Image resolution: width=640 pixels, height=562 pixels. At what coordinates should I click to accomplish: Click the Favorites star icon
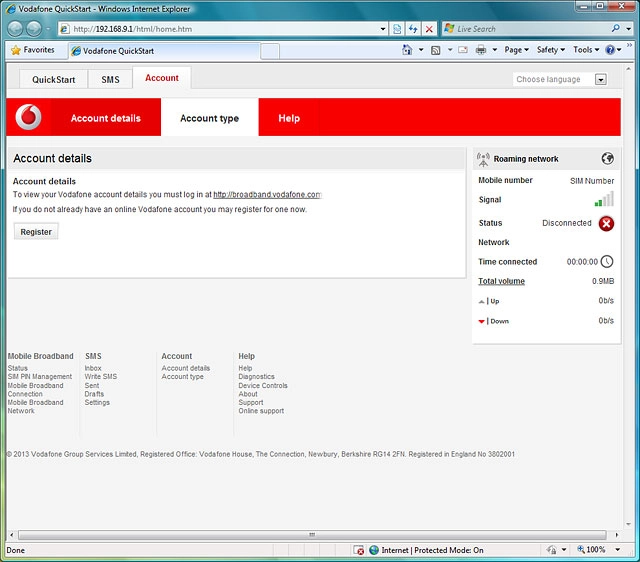(x=16, y=50)
